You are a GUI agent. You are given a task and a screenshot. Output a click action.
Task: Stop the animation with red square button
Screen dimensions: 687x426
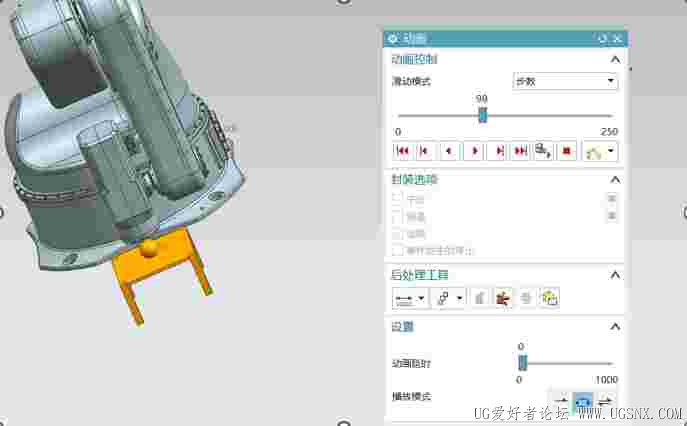(x=567, y=151)
